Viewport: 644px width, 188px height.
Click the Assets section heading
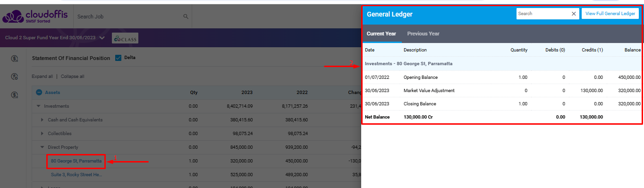(x=52, y=93)
